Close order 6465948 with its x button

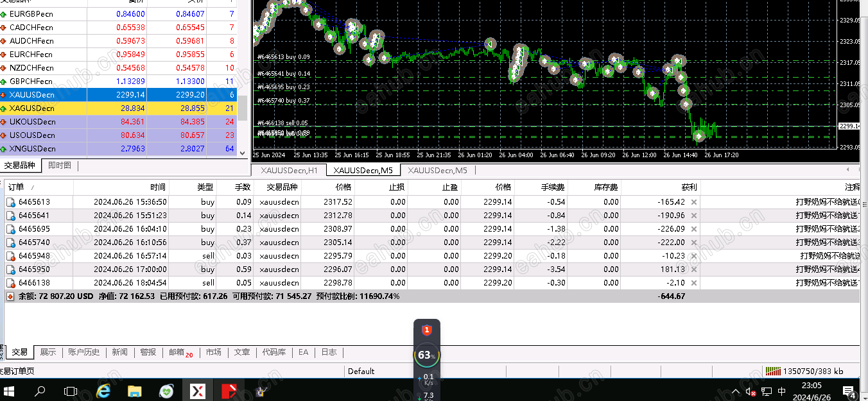point(693,256)
